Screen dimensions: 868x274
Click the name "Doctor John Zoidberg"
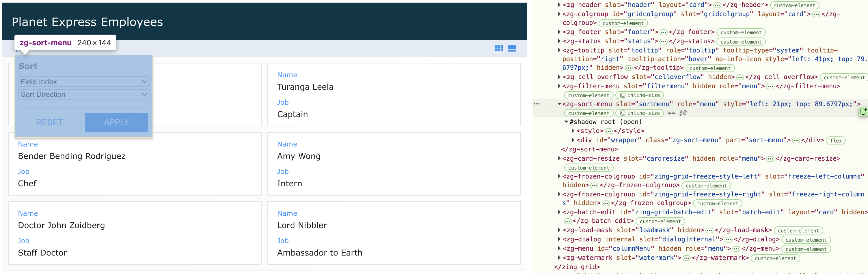click(x=61, y=226)
